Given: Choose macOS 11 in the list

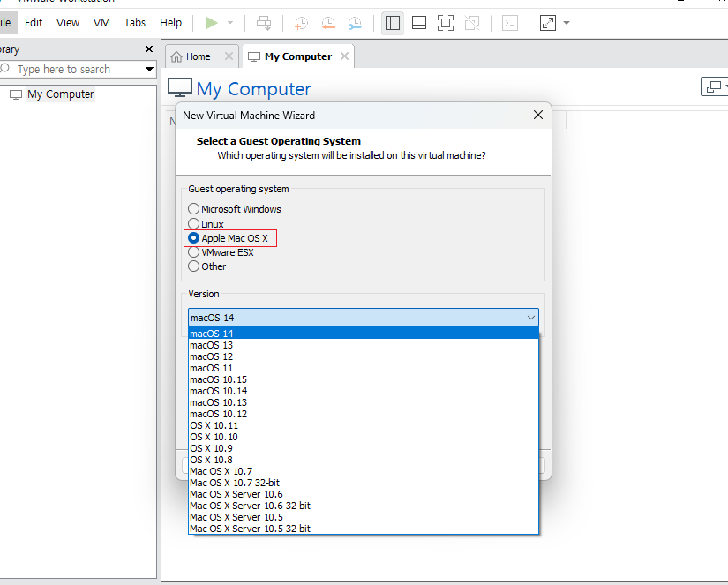Looking at the screenshot, I should point(363,368).
